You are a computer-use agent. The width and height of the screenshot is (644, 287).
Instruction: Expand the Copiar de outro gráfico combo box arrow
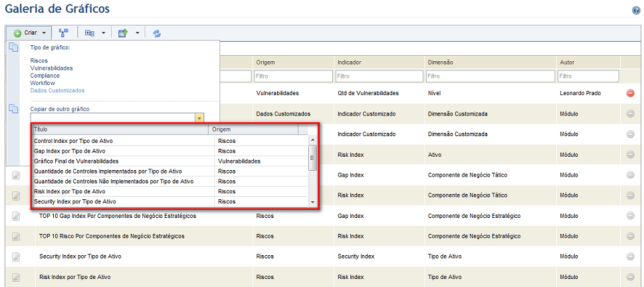(199, 118)
